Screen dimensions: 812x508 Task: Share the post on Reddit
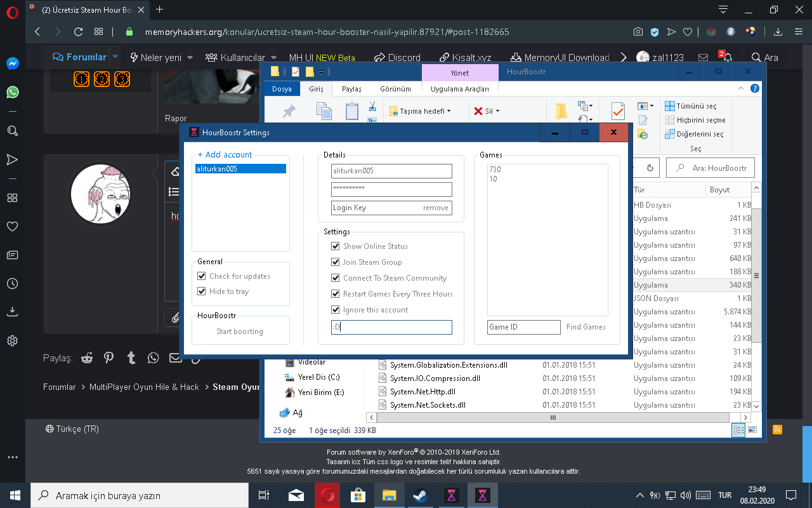pos(87,358)
